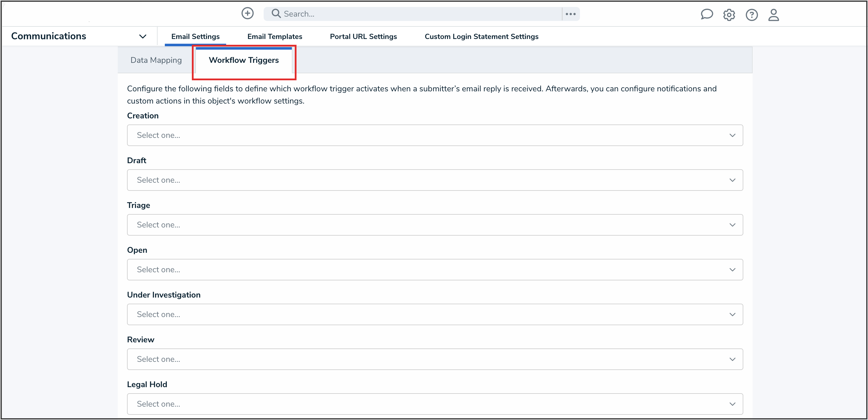
Task: Open the chat messages panel
Action: pos(707,15)
